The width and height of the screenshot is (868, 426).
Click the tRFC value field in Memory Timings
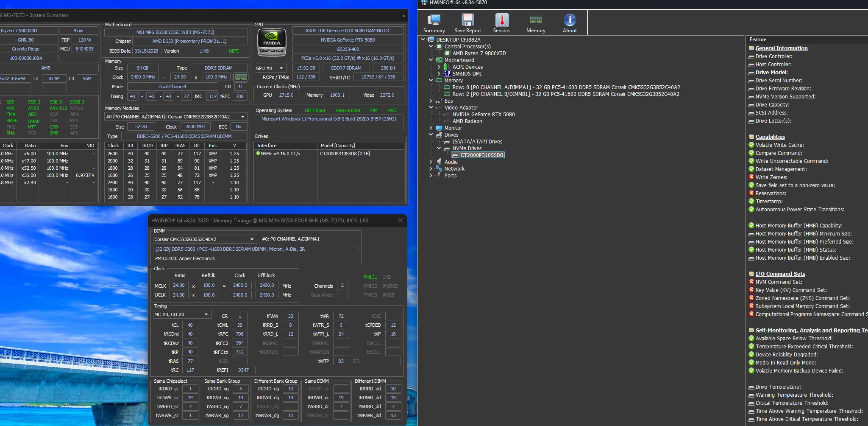coord(239,334)
